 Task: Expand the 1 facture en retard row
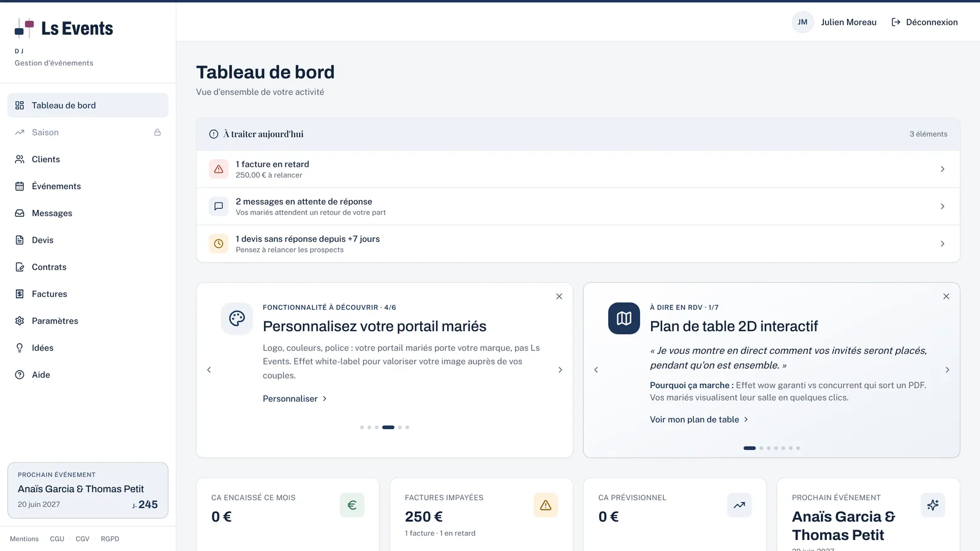coord(578,169)
